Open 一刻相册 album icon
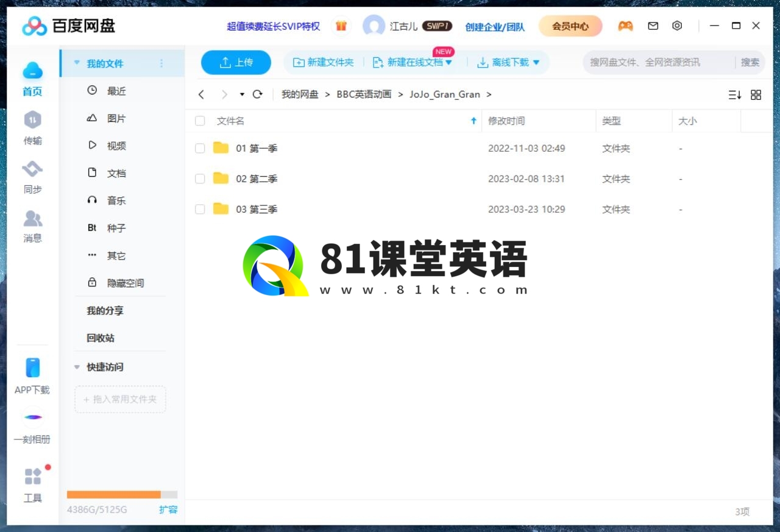 (32, 417)
